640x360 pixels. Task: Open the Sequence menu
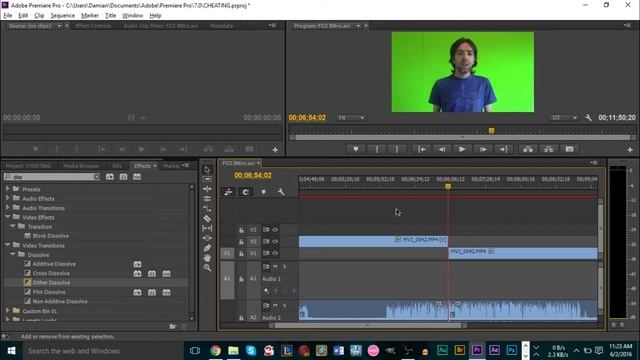[62, 16]
